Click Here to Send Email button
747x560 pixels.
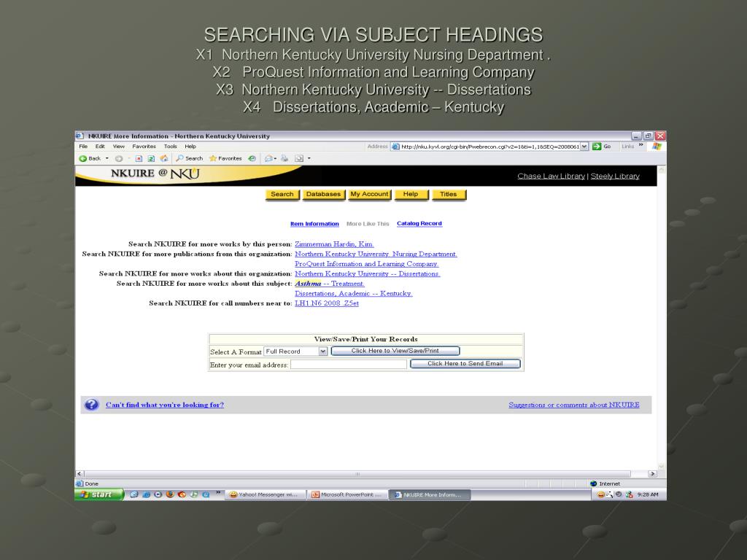click(465, 364)
